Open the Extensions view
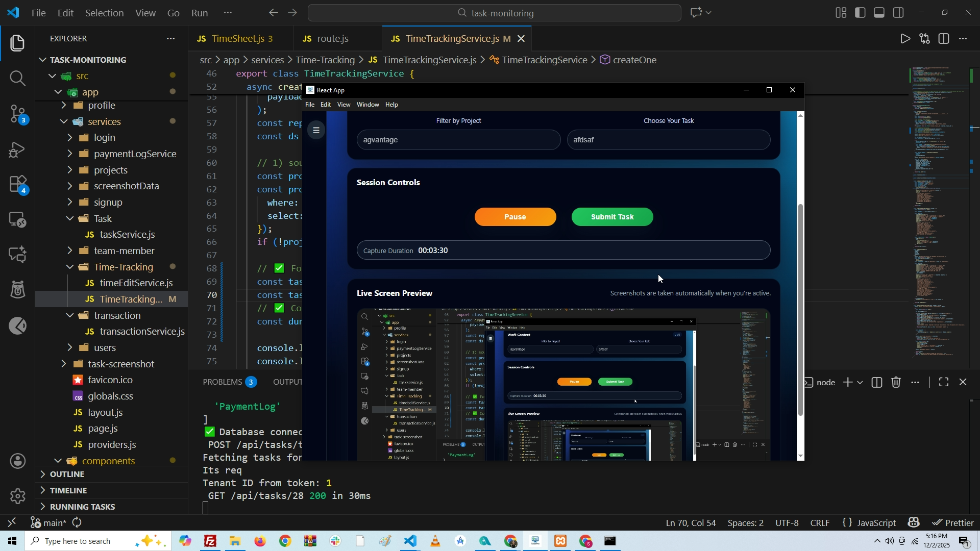The image size is (980, 551). pyautogui.click(x=17, y=184)
